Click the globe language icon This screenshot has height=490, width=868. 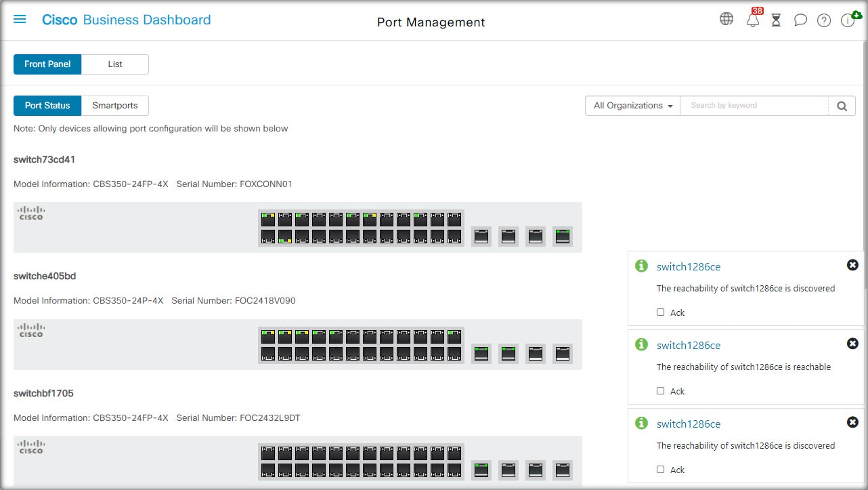[x=726, y=19]
